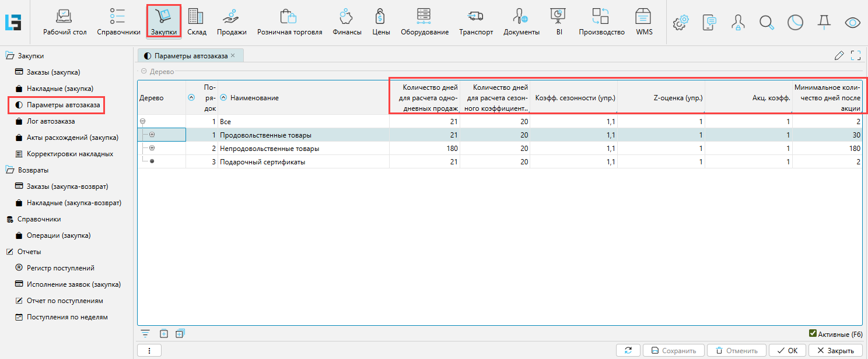Screen dimensions: 868x359
Task: Expand the Непродовольственные товары tree node
Action: click(152, 149)
